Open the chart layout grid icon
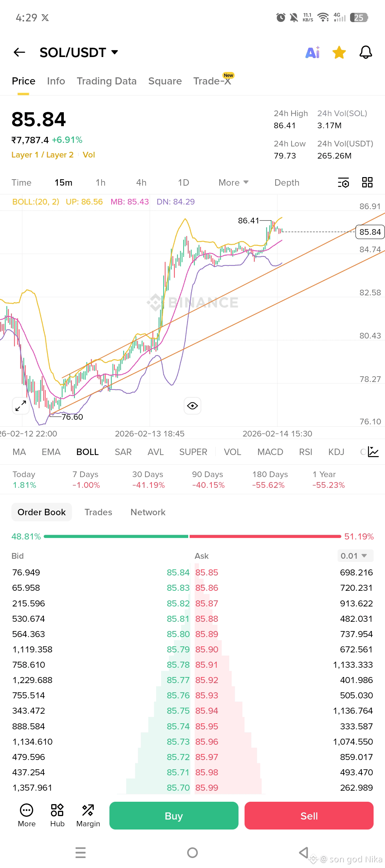The height and width of the screenshot is (868, 385). click(x=367, y=182)
